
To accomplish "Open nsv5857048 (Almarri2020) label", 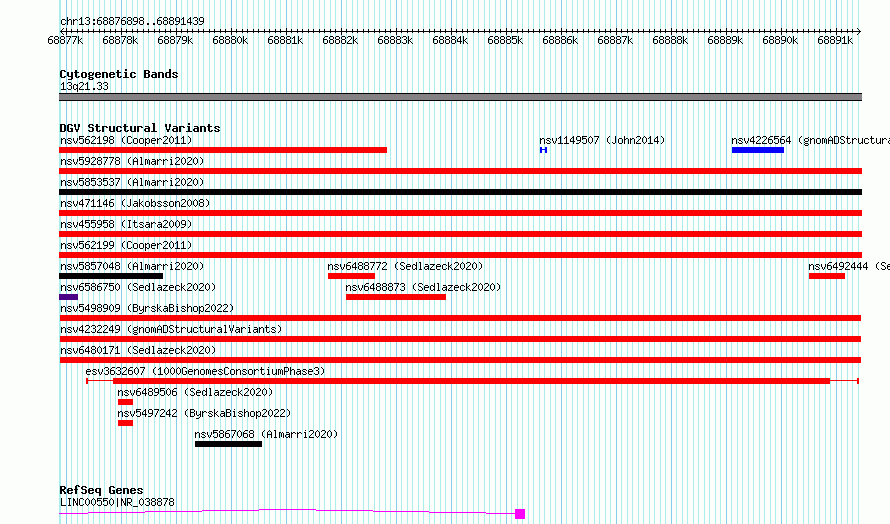I will click(x=132, y=266).
